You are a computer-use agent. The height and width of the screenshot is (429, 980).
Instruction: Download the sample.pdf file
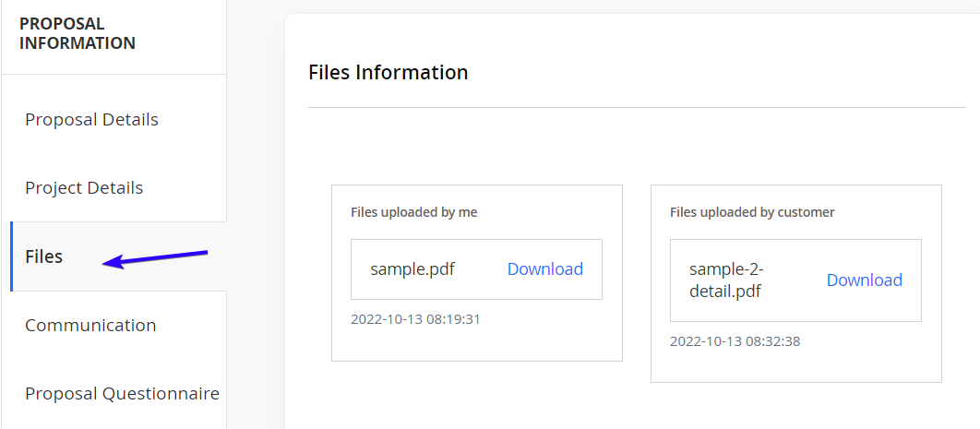pos(545,269)
